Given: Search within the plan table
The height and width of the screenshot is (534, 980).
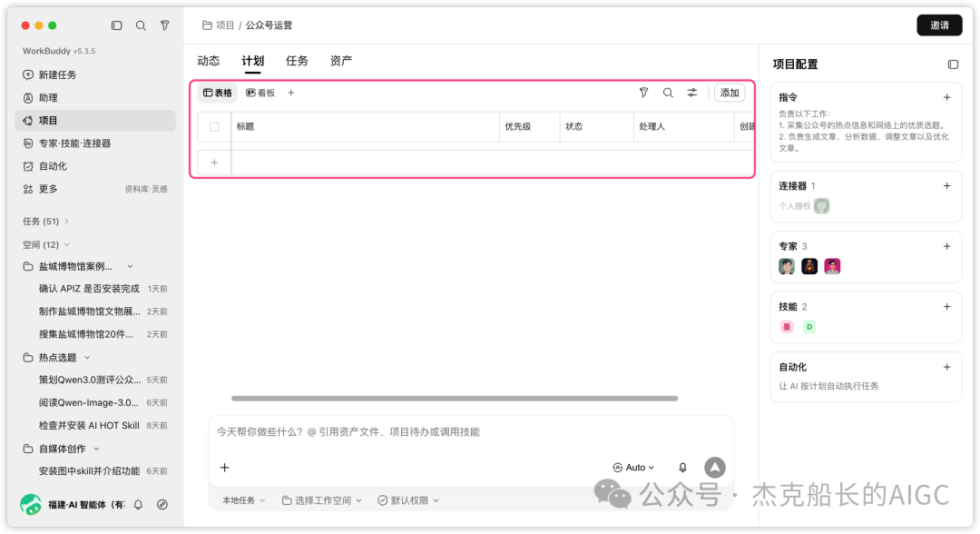Looking at the screenshot, I should click(668, 93).
